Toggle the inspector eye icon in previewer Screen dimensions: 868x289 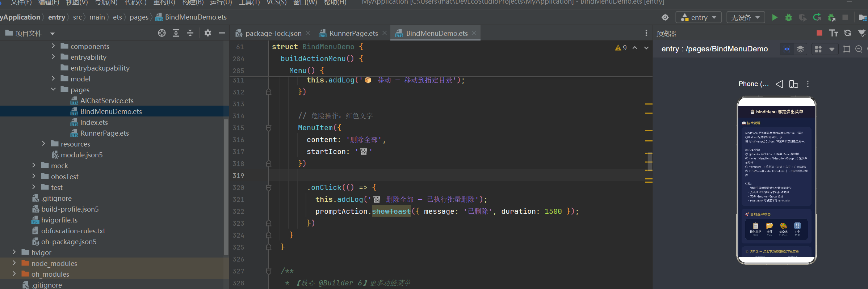click(787, 49)
